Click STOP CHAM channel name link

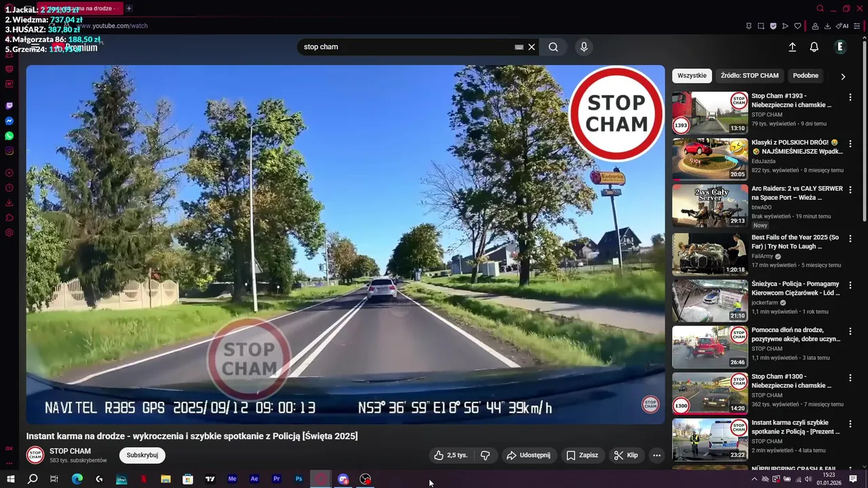pyautogui.click(x=70, y=451)
